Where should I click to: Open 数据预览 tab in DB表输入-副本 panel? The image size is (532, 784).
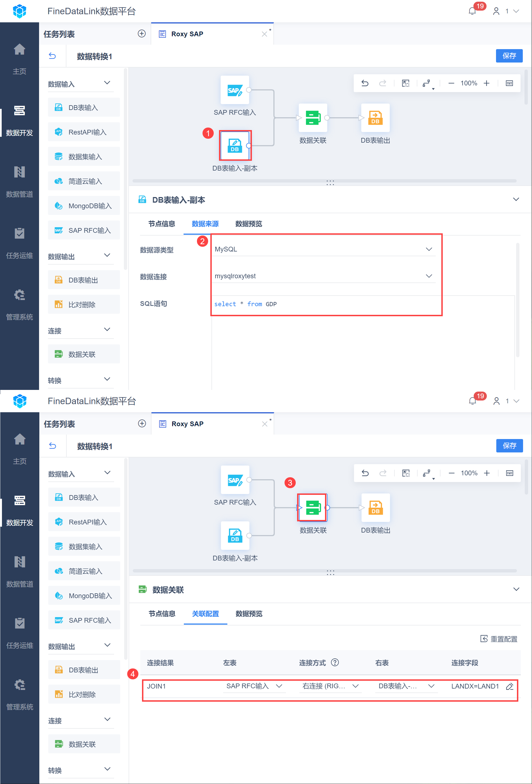click(249, 224)
